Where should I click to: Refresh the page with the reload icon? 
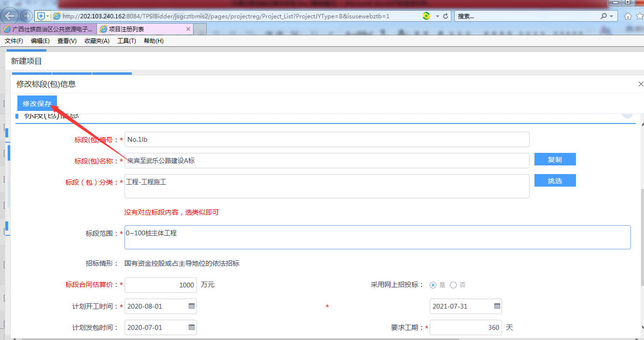[446, 16]
